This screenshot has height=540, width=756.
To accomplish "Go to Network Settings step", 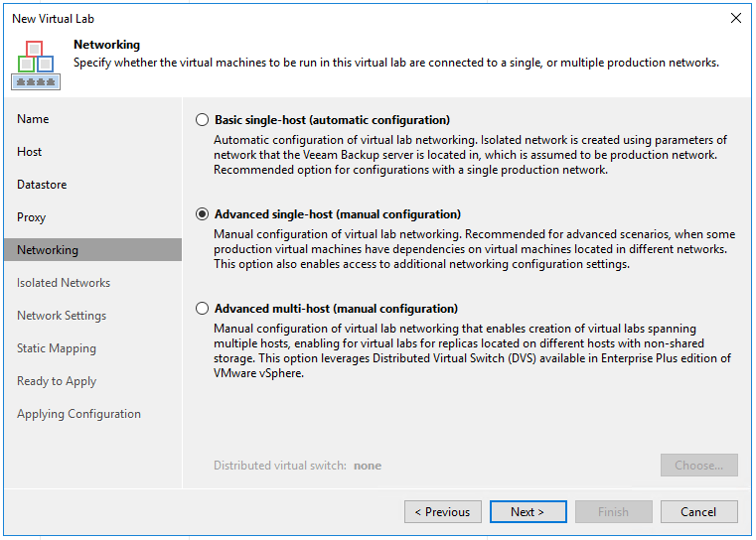I will click(62, 316).
